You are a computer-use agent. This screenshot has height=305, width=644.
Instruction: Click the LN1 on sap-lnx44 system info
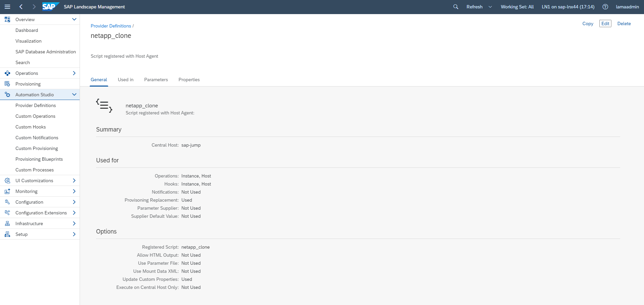click(568, 7)
